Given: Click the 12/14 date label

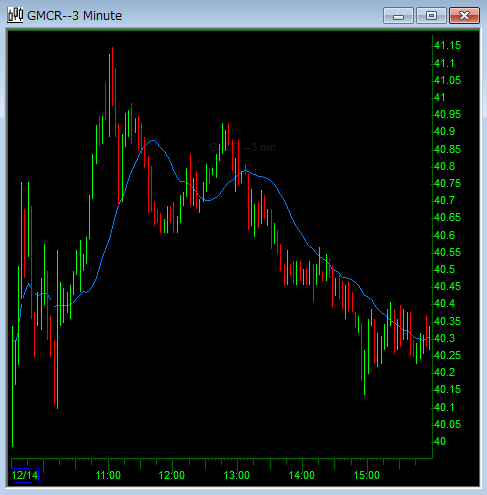Looking at the screenshot, I should click(25, 475).
